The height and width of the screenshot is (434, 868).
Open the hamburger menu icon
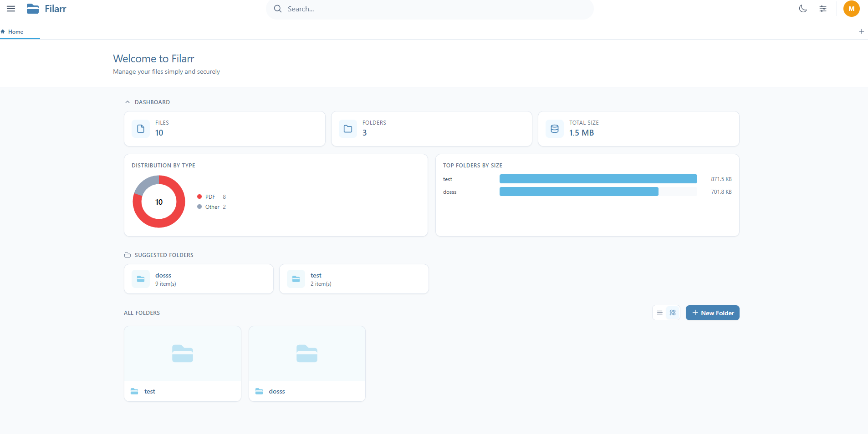tap(11, 9)
